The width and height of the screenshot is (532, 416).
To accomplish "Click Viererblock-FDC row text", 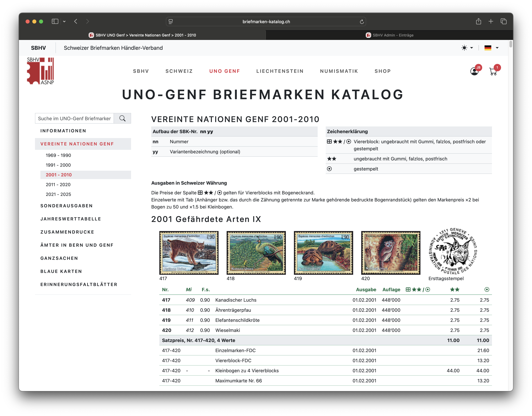I will [233, 361].
